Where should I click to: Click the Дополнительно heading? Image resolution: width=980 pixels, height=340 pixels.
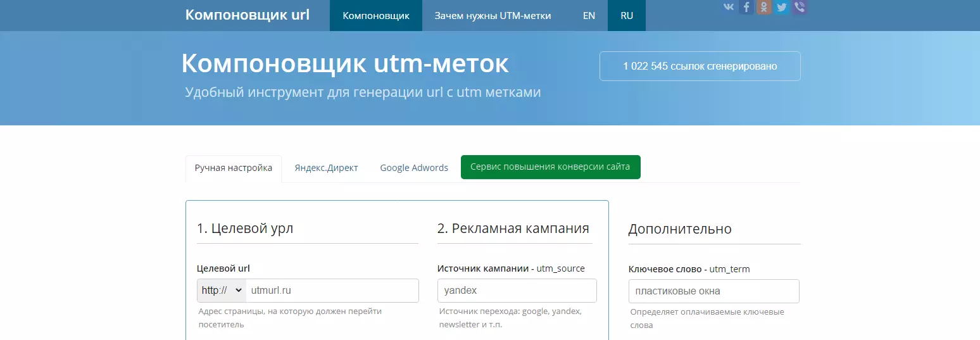(680, 229)
